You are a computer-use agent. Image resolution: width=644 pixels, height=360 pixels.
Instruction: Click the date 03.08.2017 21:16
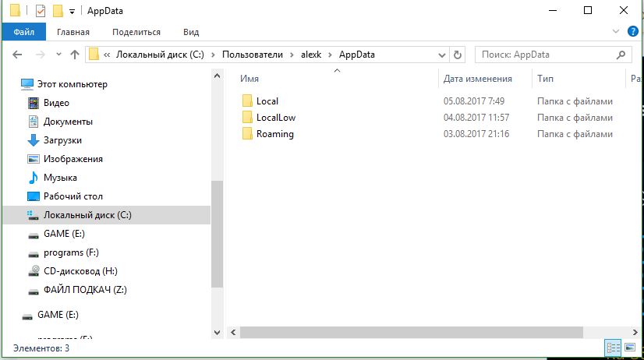pyautogui.click(x=476, y=134)
